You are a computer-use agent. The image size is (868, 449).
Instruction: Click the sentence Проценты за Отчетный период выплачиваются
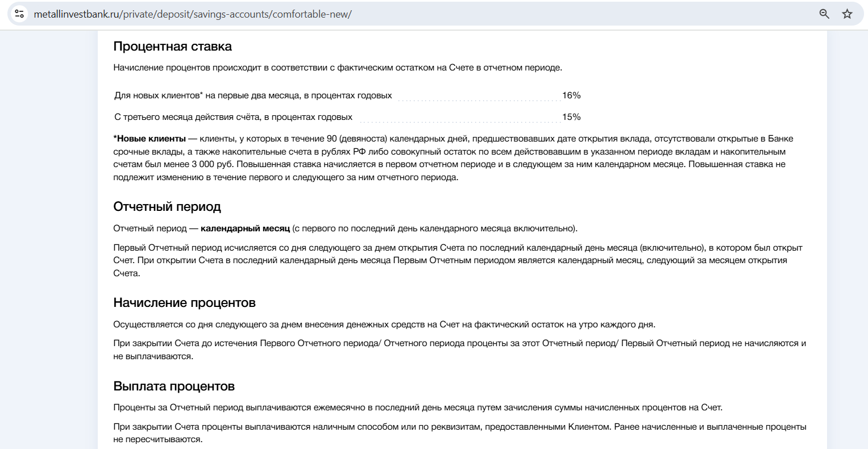coord(418,408)
